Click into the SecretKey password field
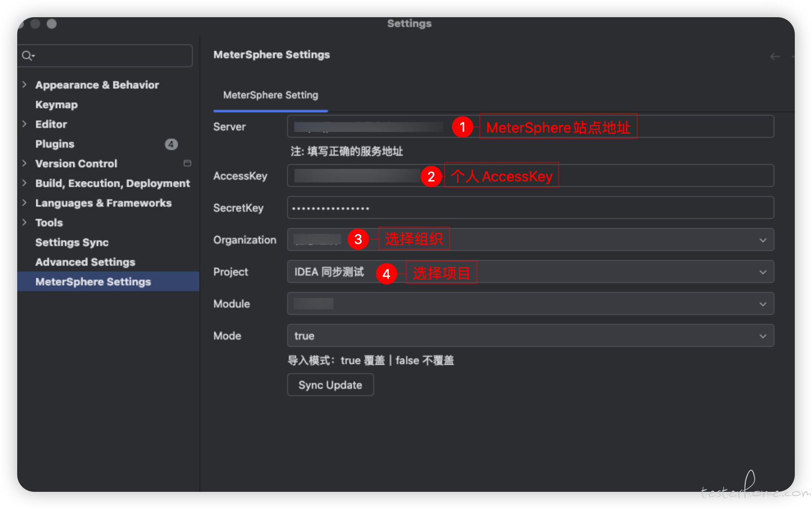This screenshot has height=509, width=812. pos(530,208)
